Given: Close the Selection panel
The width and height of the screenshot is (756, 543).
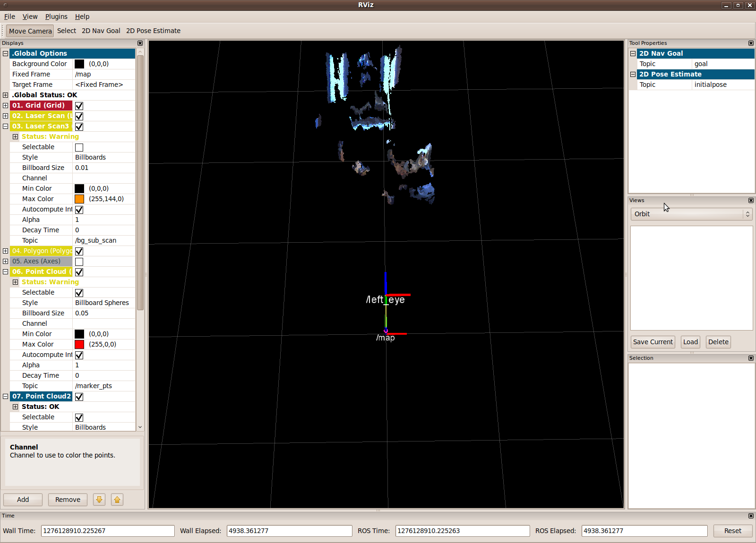Looking at the screenshot, I should 751,358.
